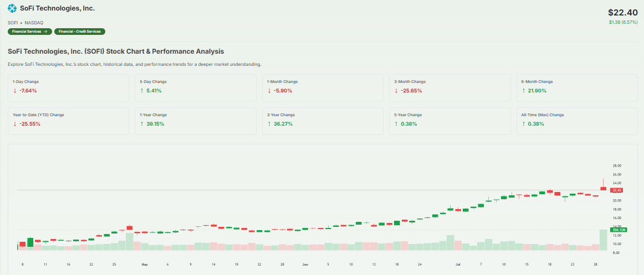Select the 6-Month Change label
The image size is (644, 275).
tap(537, 81)
